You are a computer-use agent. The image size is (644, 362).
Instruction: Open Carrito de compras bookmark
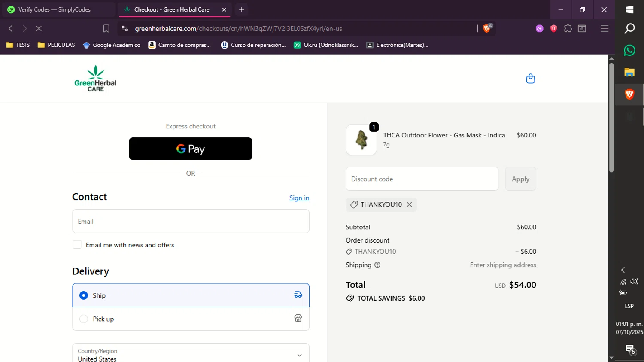[179, 45]
